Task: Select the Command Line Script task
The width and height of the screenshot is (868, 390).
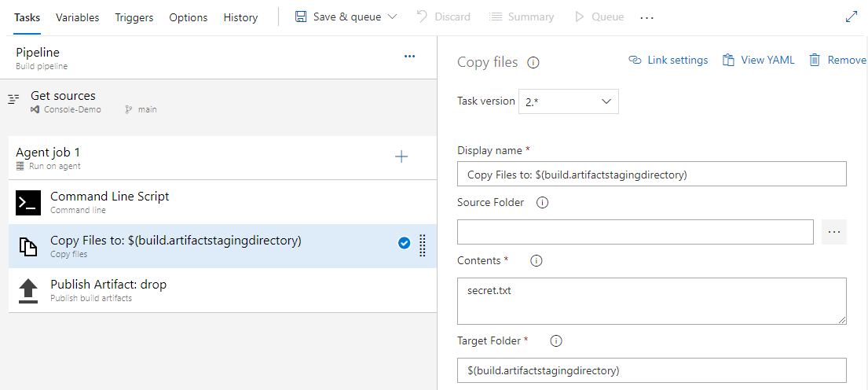Action: click(x=222, y=201)
